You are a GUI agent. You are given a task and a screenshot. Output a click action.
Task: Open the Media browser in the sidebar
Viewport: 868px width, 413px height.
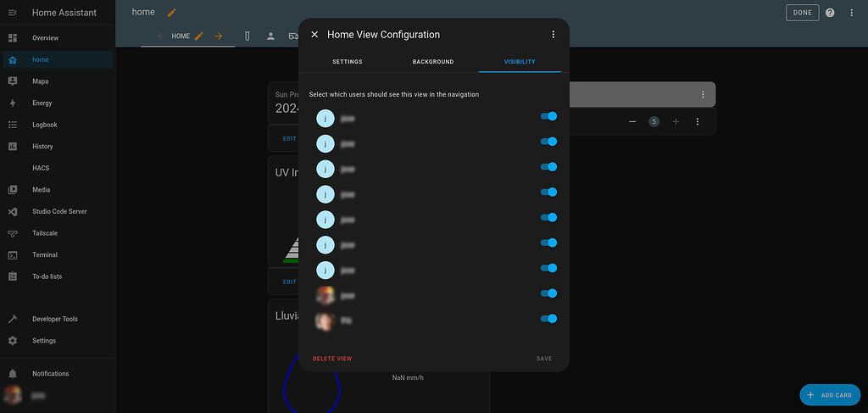point(58,190)
